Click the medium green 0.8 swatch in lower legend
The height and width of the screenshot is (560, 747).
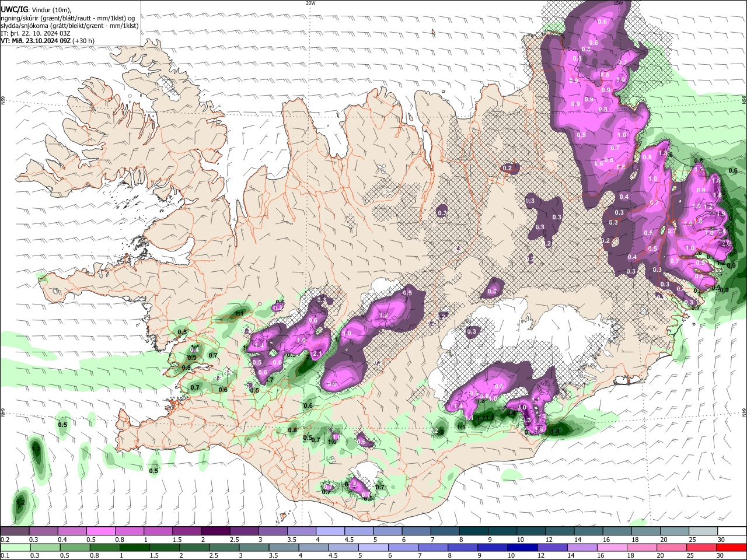pos(105,547)
